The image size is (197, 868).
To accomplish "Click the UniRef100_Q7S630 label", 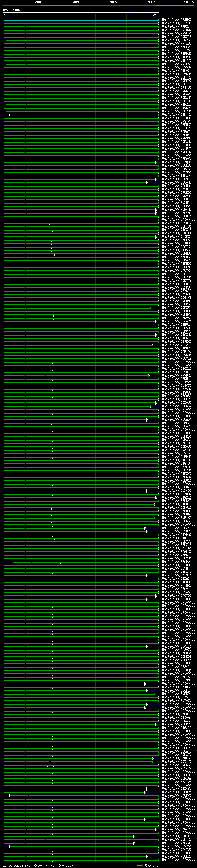I will tap(177, 294).
